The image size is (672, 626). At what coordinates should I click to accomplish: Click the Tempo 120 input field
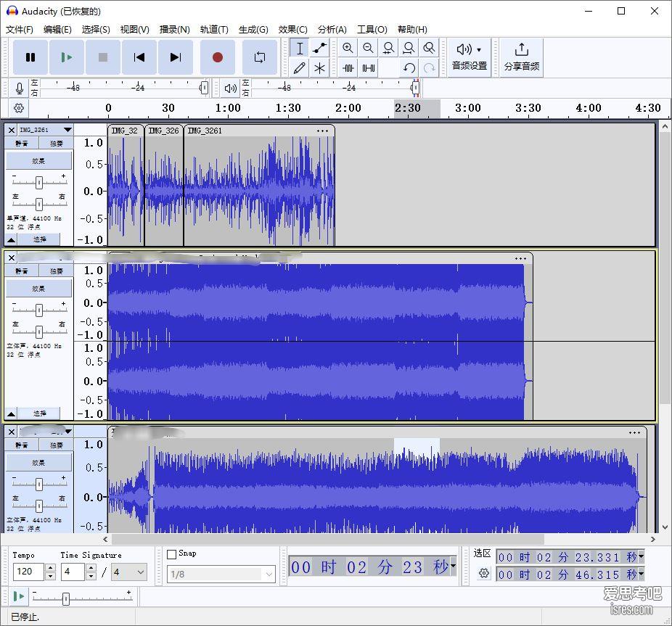(x=28, y=572)
